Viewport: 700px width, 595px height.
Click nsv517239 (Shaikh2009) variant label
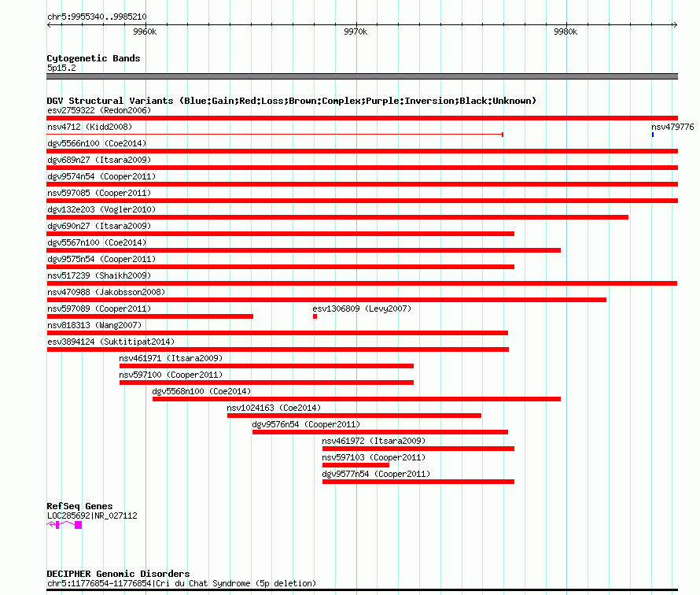[x=99, y=275]
